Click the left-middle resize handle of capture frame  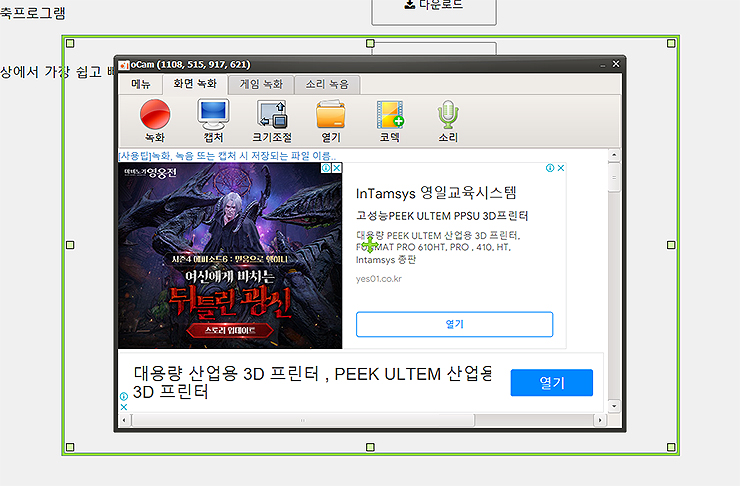(70, 245)
